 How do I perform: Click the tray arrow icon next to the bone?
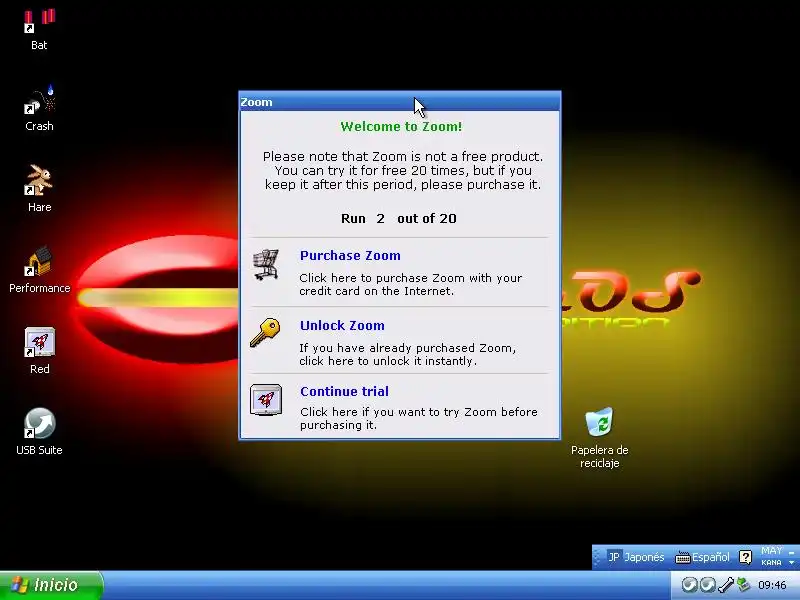tap(708, 585)
